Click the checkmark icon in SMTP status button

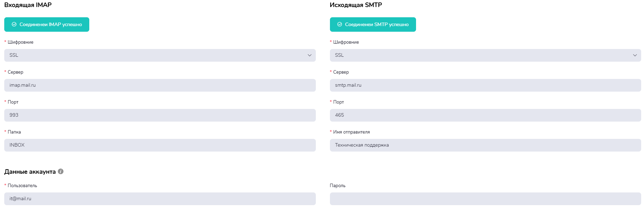339,24
